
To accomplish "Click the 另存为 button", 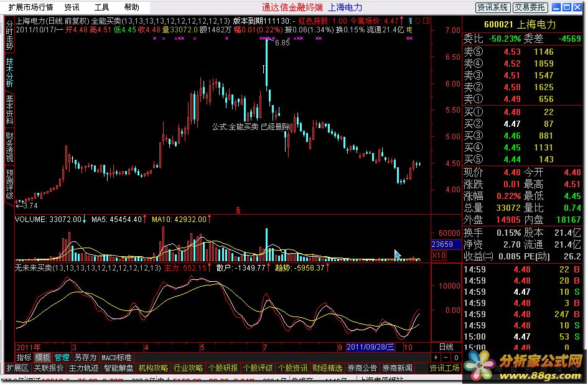I will pos(85,358).
